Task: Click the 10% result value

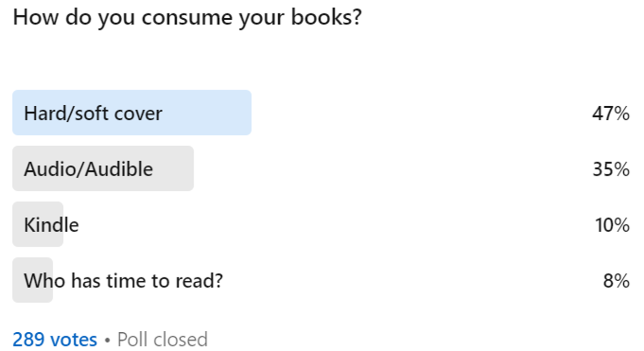Action: pyautogui.click(x=612, y=225)
